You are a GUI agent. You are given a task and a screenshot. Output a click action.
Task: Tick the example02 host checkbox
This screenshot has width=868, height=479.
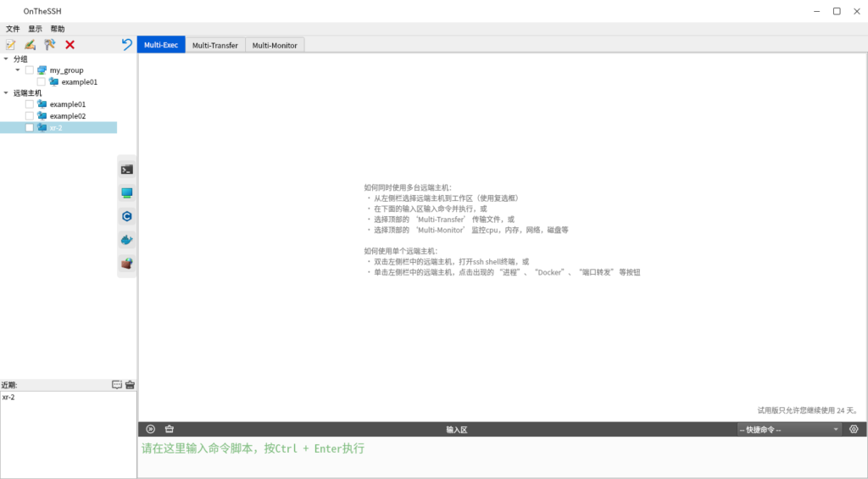(30, 116)
